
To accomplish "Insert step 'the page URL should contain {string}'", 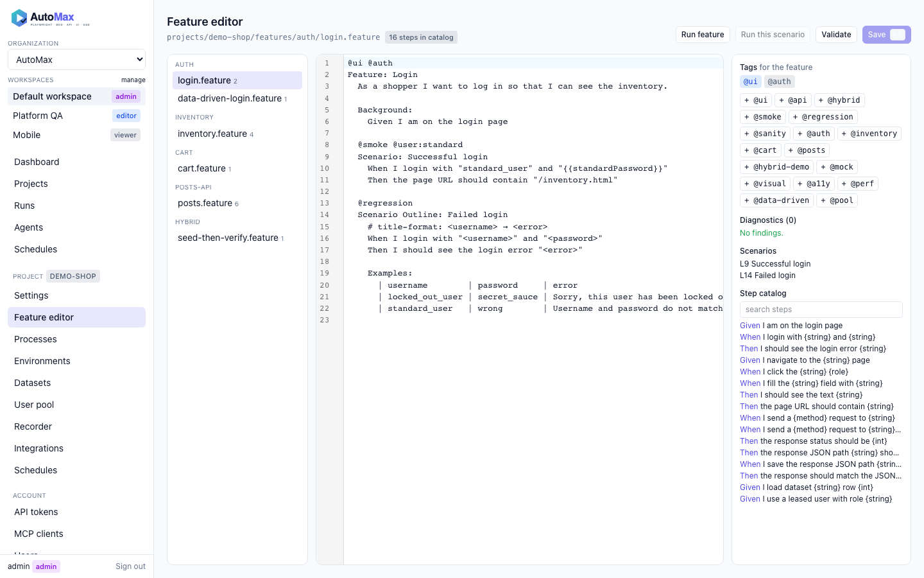I will pyautogui.click(x=821, y=407).
